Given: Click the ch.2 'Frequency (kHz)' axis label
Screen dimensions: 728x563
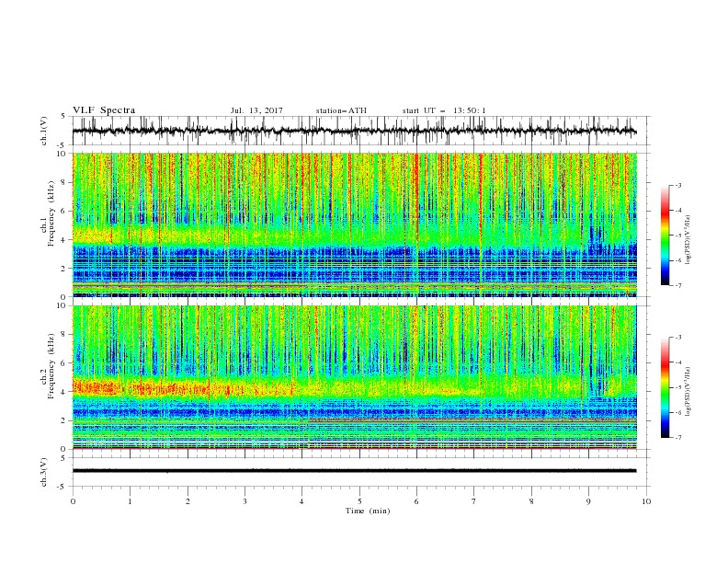Looking at the screenshot, I should (51, 366).
